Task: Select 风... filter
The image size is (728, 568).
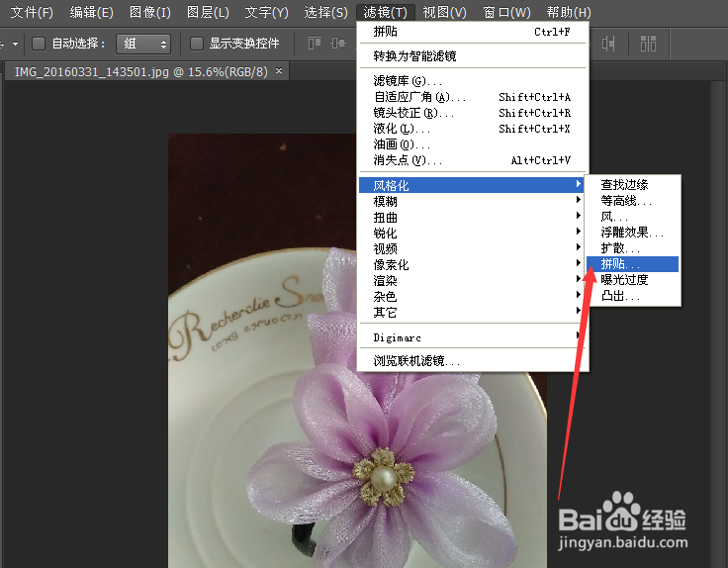Action: point(632,217)
